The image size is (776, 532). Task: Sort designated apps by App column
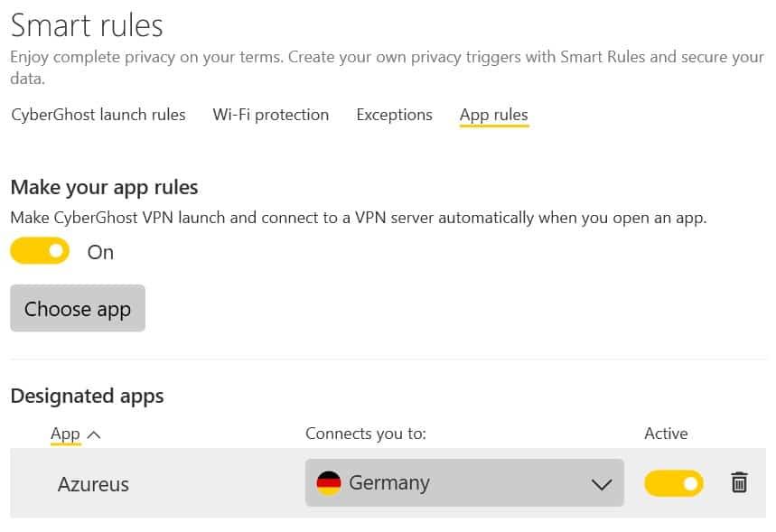(65, 434)
